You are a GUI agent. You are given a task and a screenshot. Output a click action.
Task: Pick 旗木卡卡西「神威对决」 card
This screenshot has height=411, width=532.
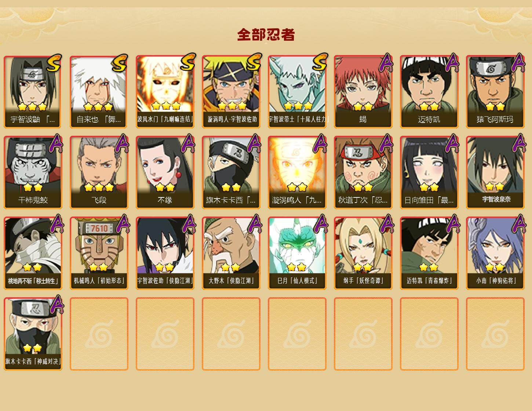pos(33,334)
